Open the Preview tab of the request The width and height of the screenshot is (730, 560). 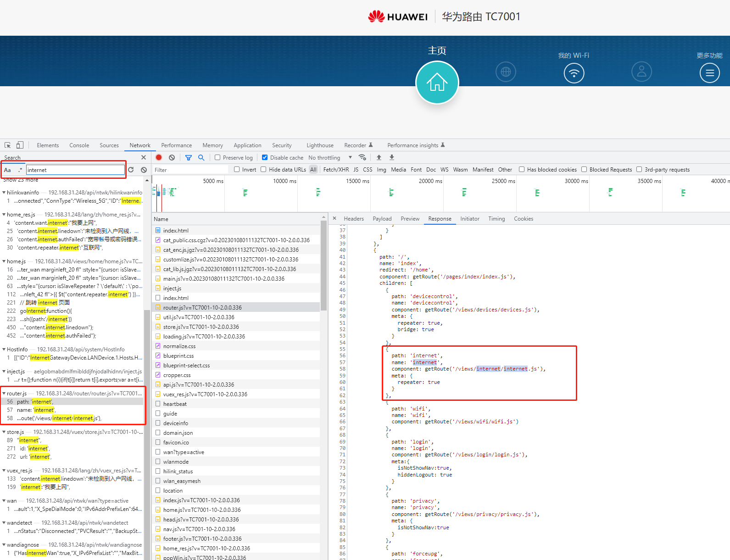(410, 218)
